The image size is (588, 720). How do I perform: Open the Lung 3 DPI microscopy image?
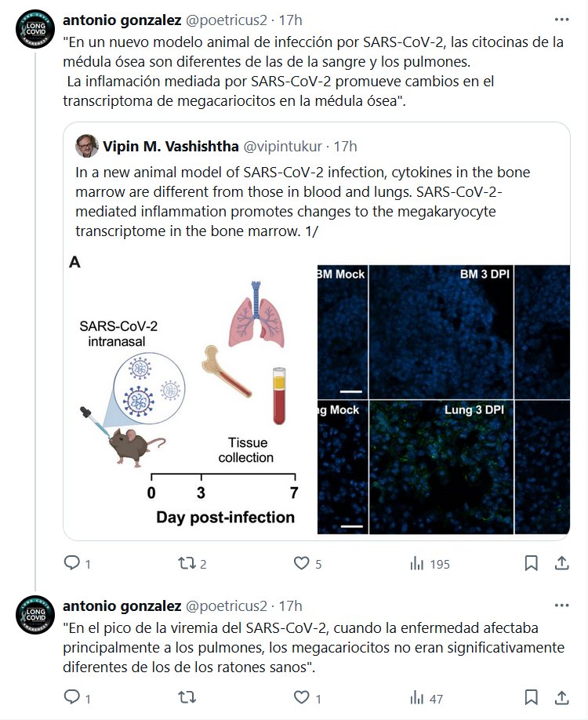(x=441, y=467)
